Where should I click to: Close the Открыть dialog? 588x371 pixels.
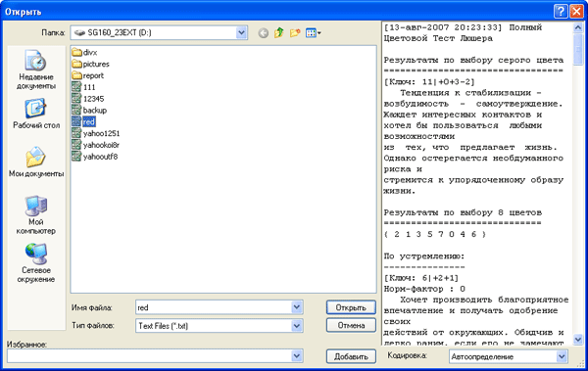576,12
